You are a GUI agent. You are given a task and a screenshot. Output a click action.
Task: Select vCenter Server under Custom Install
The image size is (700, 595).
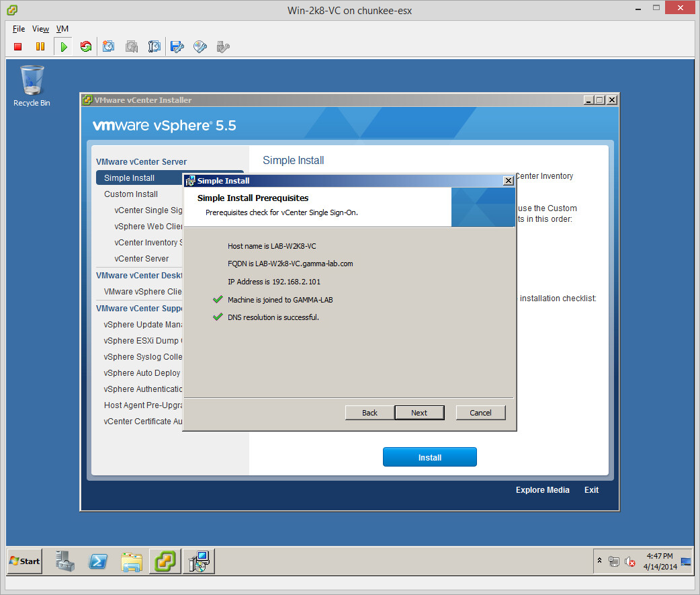point(142,259)
